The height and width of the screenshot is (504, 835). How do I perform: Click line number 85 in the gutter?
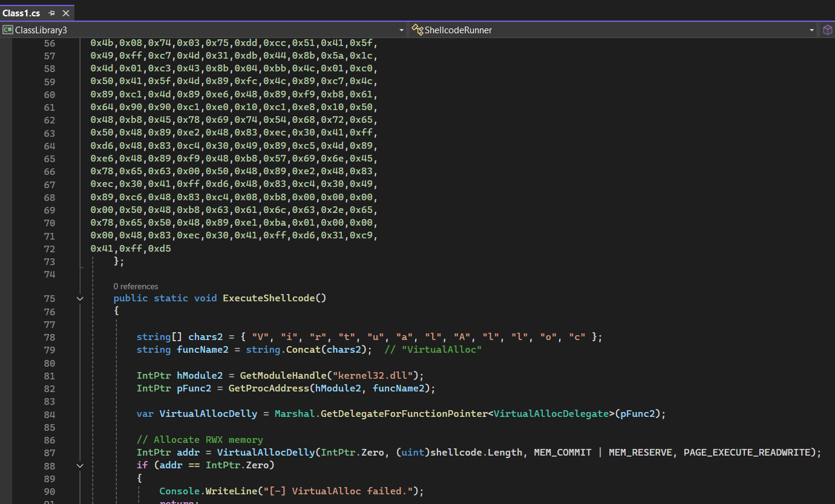[x=49, y=427]
